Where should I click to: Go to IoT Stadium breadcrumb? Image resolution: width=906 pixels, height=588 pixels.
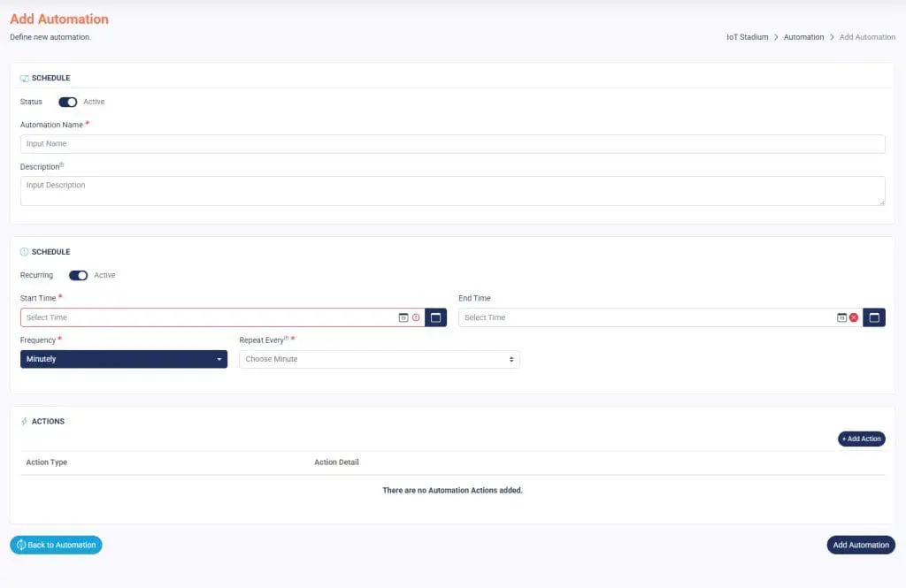pos(747,37)
